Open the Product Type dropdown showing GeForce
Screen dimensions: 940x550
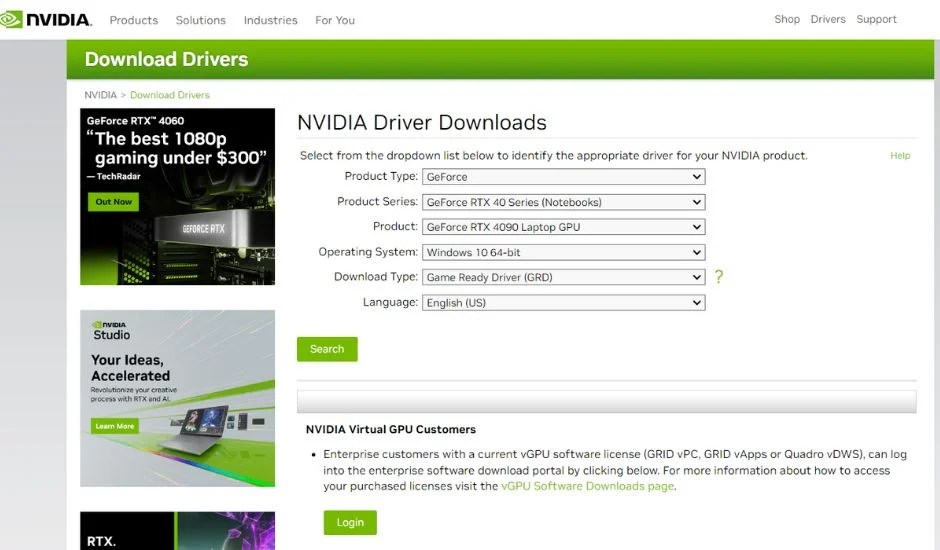tap(564, 176)
